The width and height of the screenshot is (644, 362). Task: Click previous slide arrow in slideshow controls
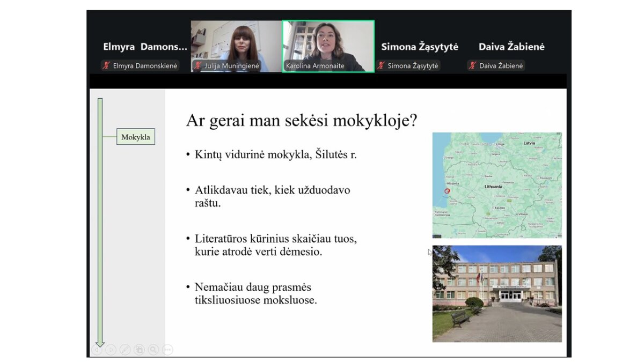[97, 350]
